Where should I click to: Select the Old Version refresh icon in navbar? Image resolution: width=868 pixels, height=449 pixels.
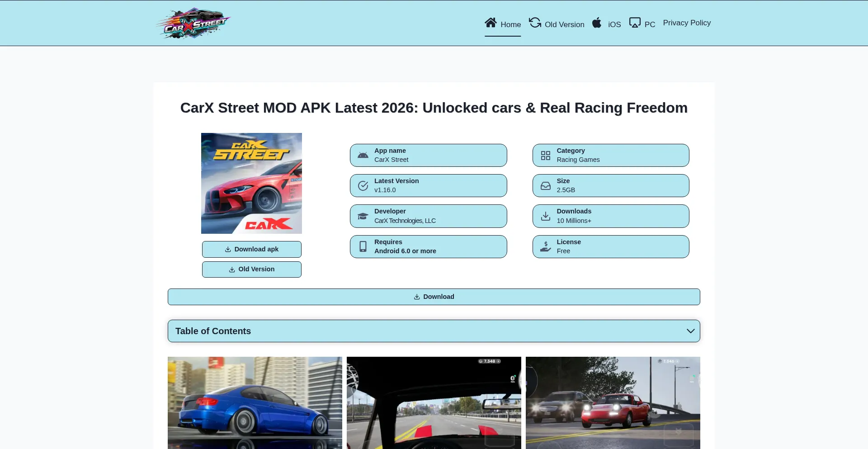pos(535,22)
